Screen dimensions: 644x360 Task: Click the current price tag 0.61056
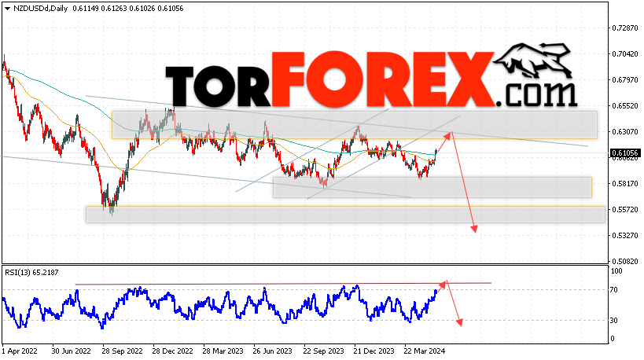[x=625, y=153]
